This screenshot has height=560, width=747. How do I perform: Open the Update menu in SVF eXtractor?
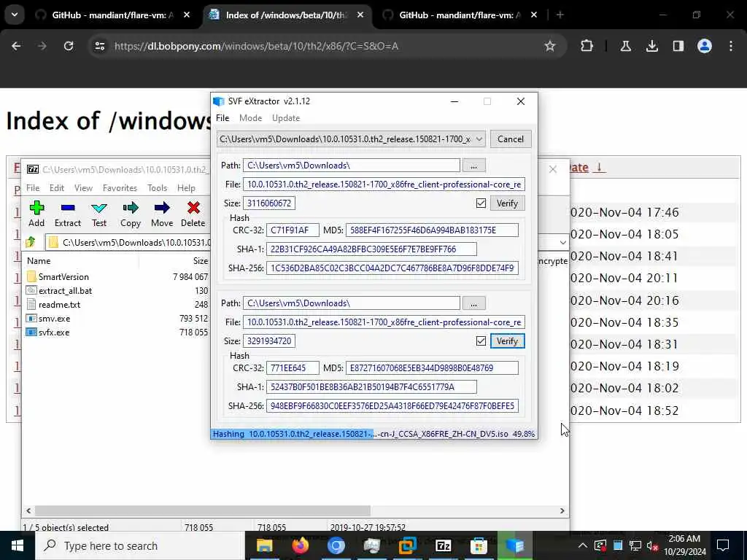[286, 117]
